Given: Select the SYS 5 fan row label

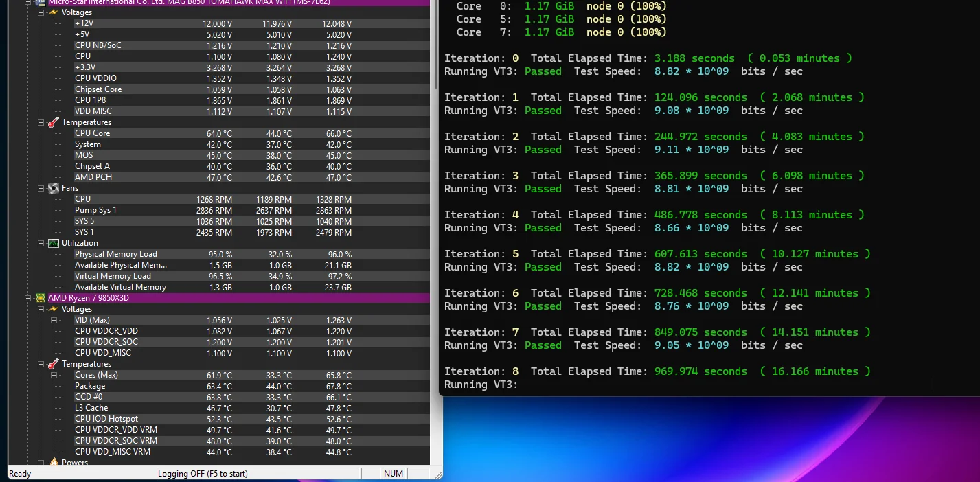Looking at the screenshot, I should pos(84,221).
